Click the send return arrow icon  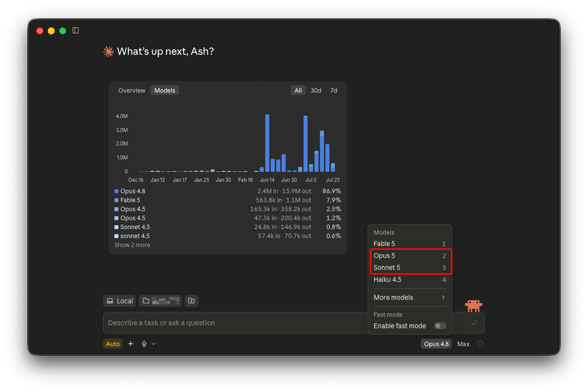pos(474,323)
